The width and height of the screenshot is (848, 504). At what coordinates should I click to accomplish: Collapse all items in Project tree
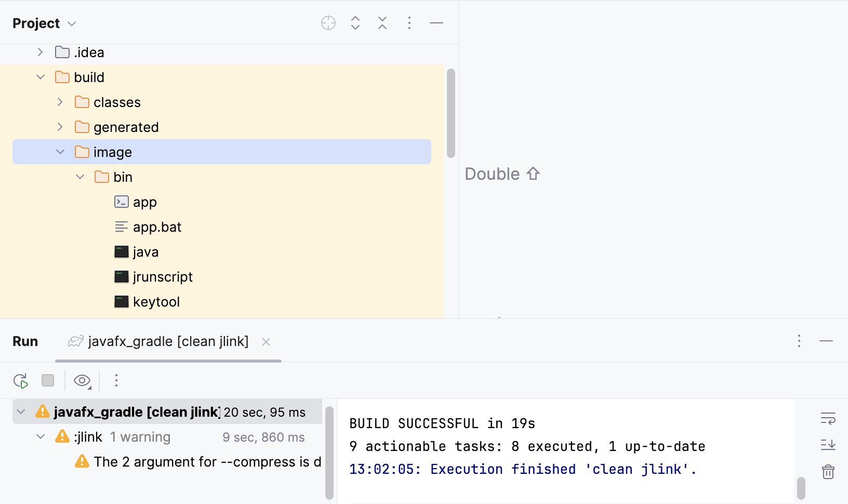point(382,23)
